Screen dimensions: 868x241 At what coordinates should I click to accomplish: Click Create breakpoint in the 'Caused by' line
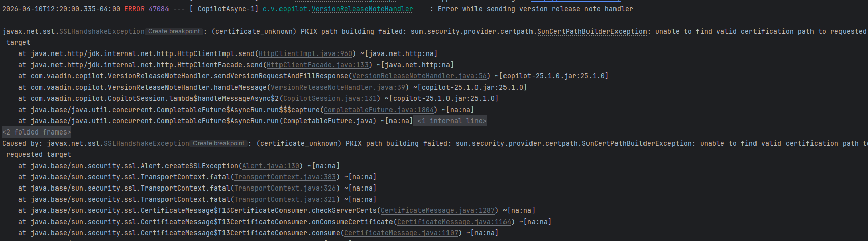coord(219,144)
